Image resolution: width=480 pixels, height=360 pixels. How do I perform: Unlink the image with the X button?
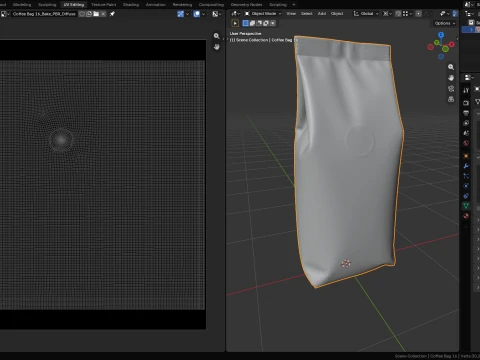point(103,14)
